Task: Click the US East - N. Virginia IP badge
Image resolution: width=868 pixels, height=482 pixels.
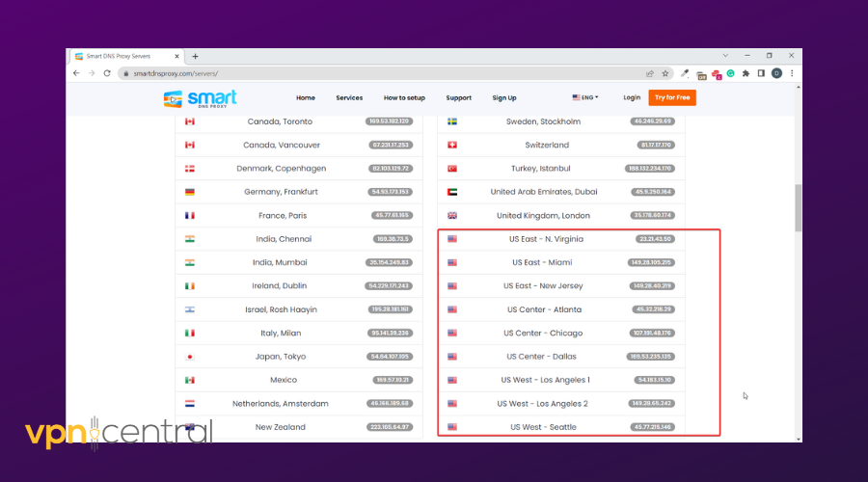Action: pyautogui.click(x=655, y=239)
